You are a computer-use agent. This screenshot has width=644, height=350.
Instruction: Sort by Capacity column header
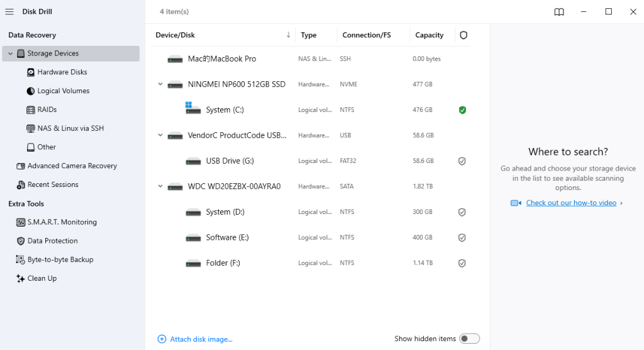click(429, 35)
